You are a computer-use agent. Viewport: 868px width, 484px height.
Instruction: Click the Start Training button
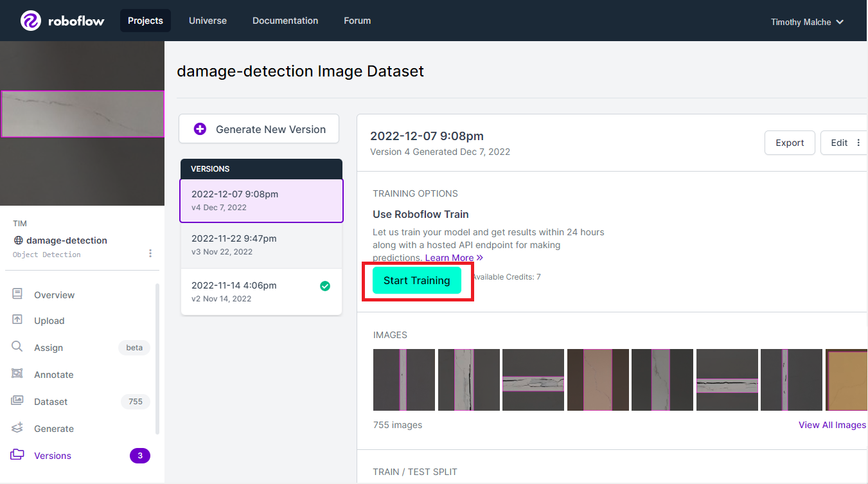(x=417, y=280)
